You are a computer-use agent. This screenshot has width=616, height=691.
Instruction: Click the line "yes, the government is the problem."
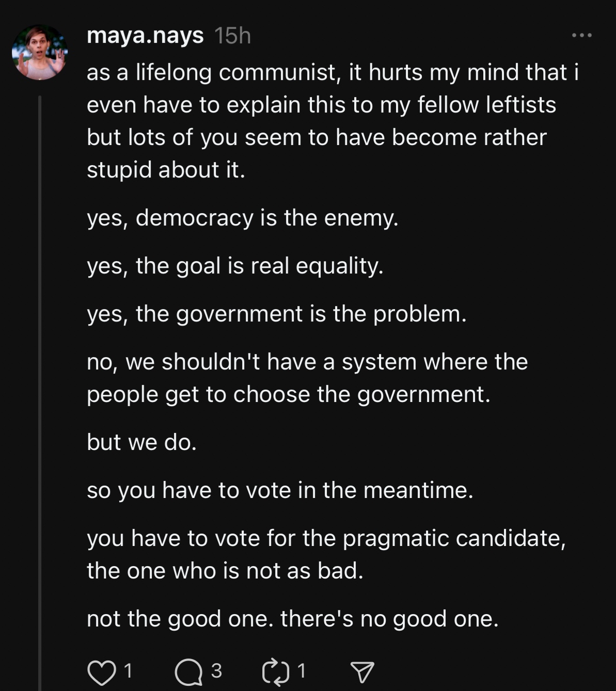[277, 314]
